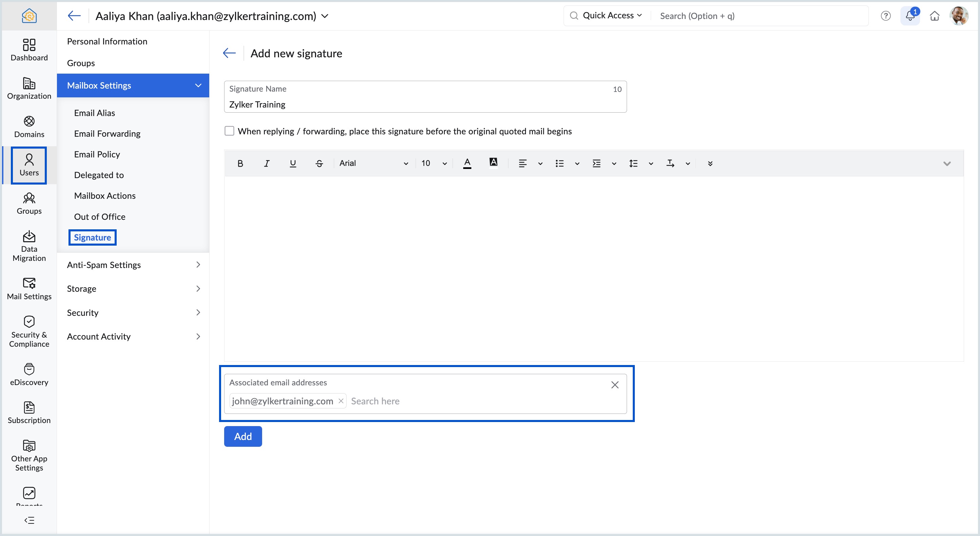Click the Add button
The image size is (980, 536).
(243, 436)
